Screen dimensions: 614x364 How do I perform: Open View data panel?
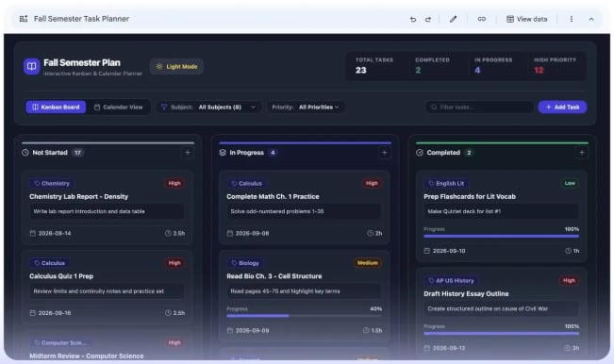tap(526, 19)
